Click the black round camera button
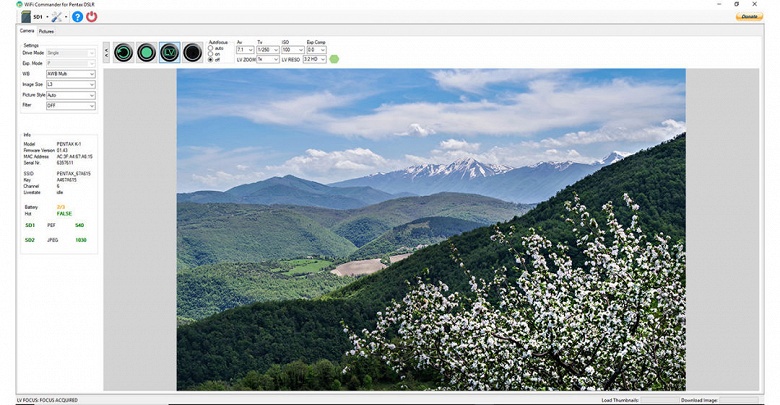This screenshot has height=405, width=780. click(193, 52)
